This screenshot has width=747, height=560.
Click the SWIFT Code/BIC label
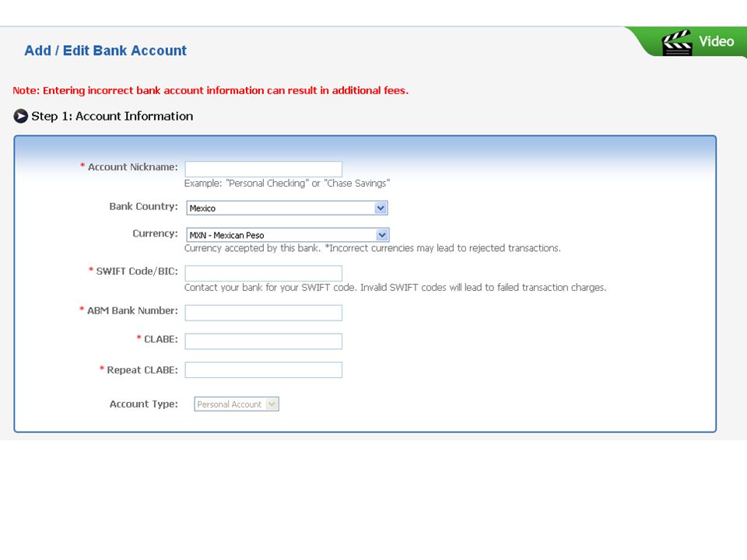point(137,271)
